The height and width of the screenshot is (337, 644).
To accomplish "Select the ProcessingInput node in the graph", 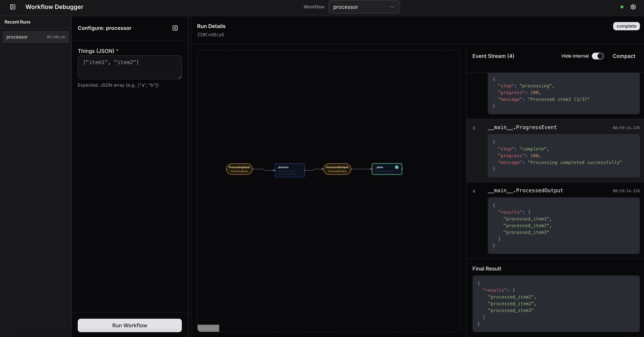I will [239, 169].
